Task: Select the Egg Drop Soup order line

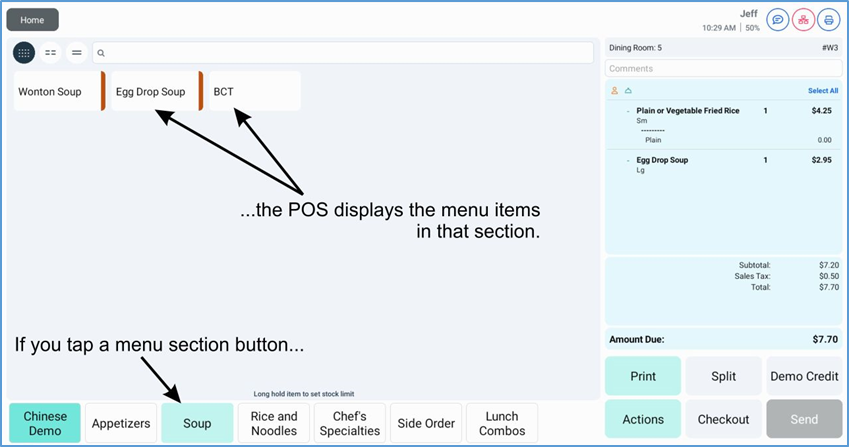Action: click(x=723, y=165)
